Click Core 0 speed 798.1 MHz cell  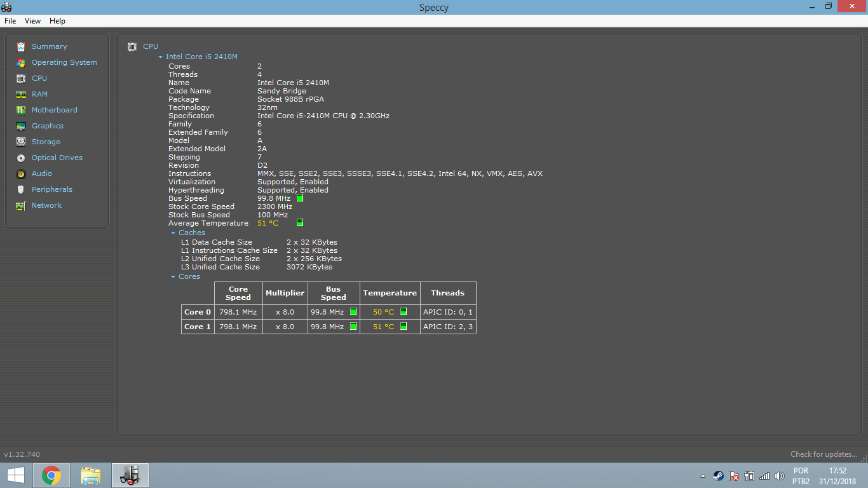pos(238,312)
